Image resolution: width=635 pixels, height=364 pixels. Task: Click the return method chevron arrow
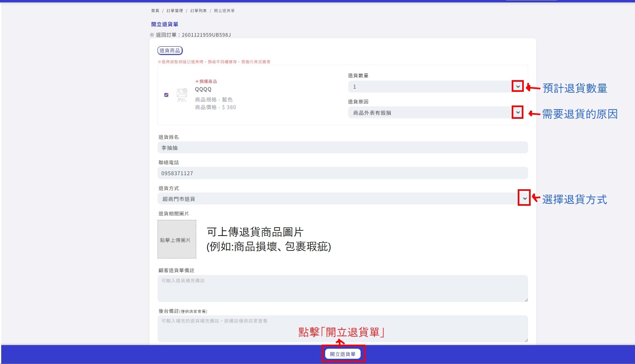tap(524, 199)
